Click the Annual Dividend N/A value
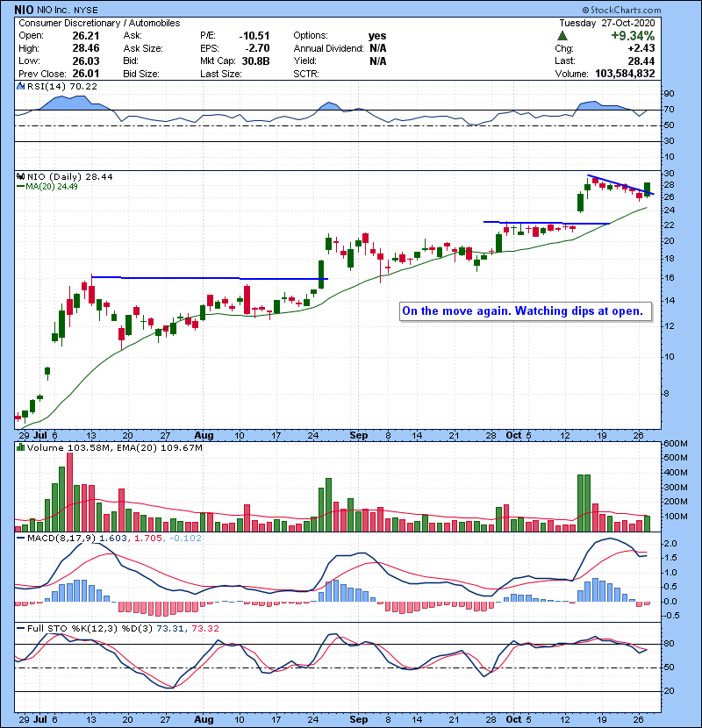 pos(378,48)
